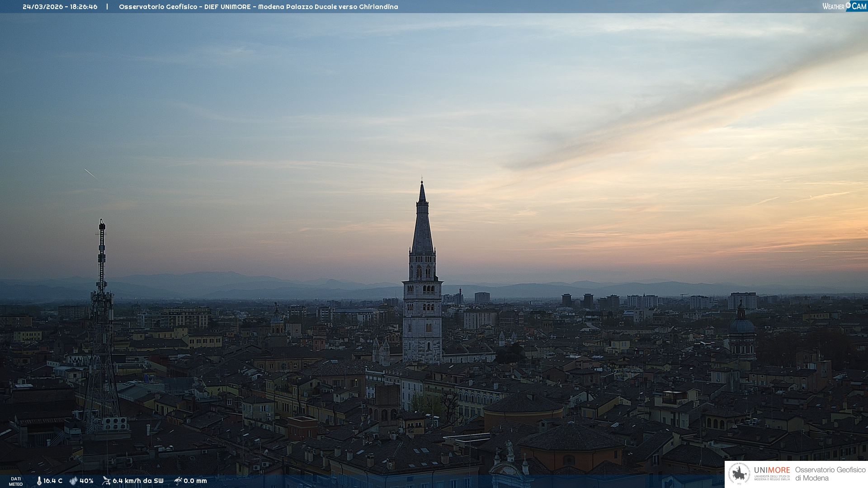Image resolution: width=868 pixels, height=488 pixels.
Task: Click the church dome on the right
Action: (x=741, y=326)
